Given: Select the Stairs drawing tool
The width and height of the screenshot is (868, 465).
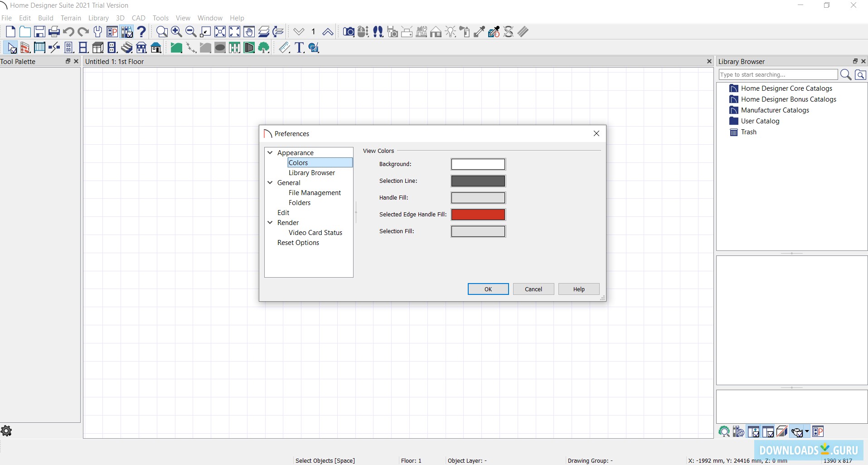Looking at the screenshot, I should [x=126, y=48].
